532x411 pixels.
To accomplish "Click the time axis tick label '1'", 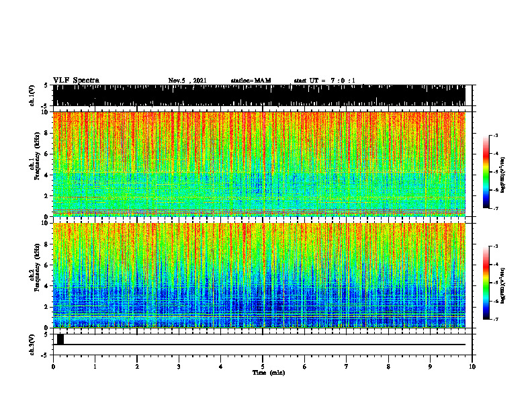I will click(95, 367).
